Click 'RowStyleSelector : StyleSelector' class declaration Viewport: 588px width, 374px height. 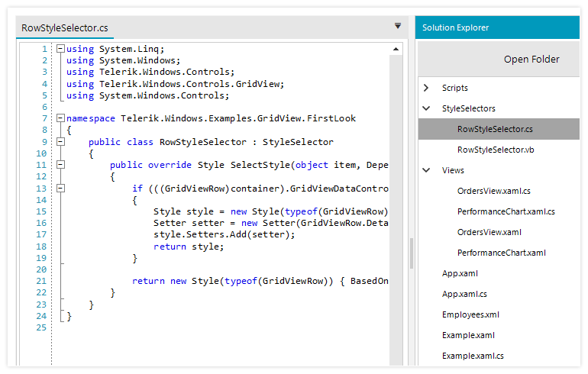tap(247, 142)
